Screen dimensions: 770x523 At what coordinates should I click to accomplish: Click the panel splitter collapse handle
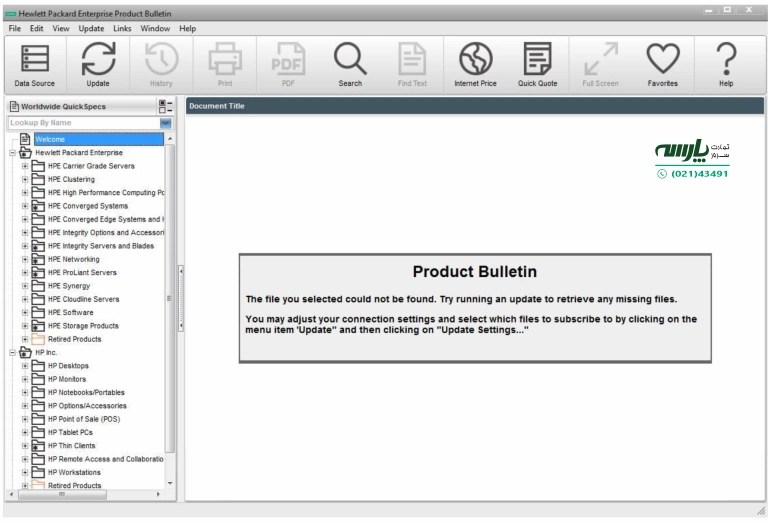click(x=181, y=299)
